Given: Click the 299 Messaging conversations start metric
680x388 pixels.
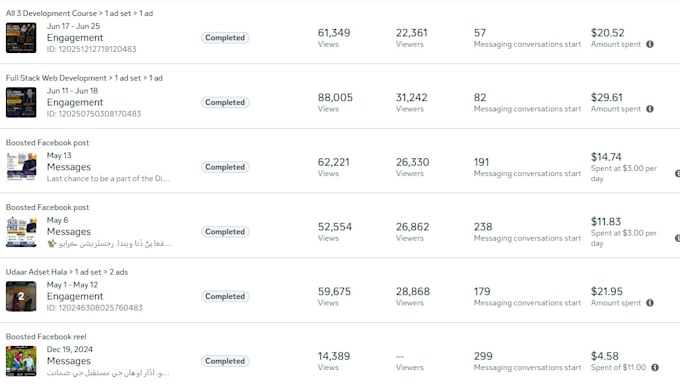Looking at the screenshot, I should click(x=527, y=361).
